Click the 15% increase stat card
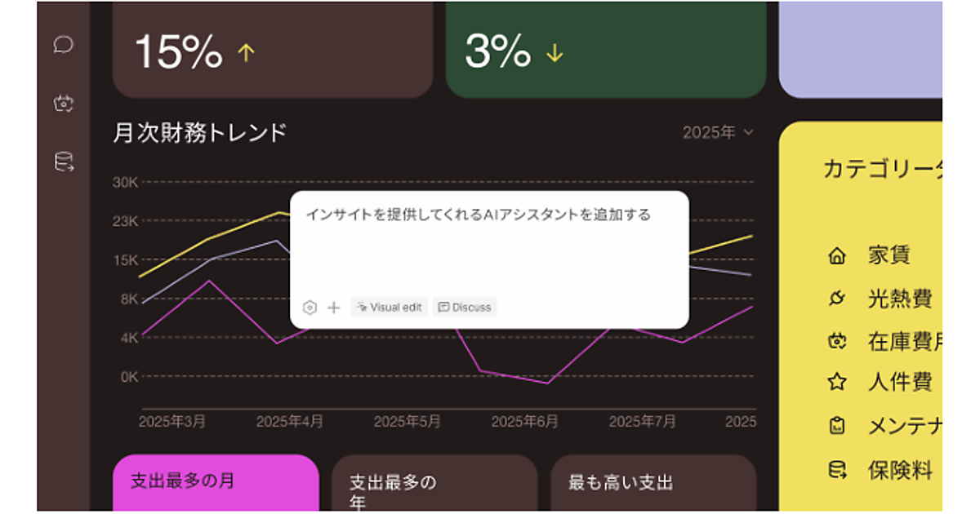The image size is (980, 514). 273,51
